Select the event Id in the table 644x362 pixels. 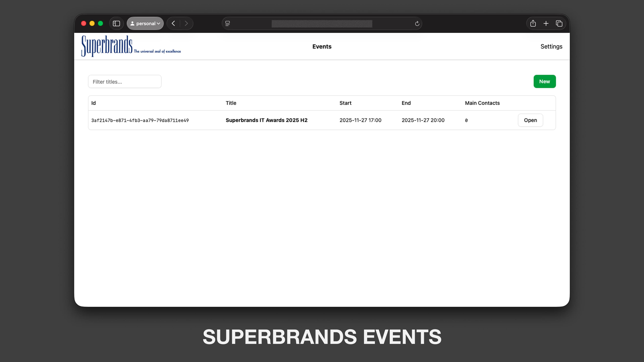[140, 120]
